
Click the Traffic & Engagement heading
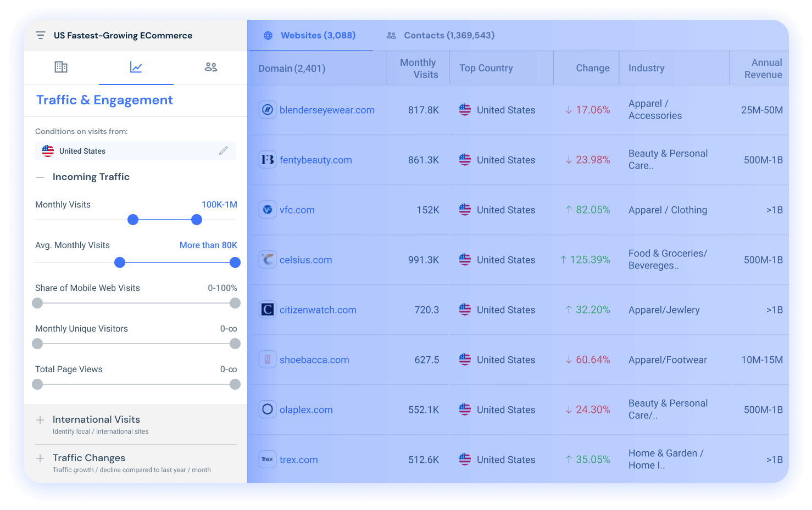coord(104,100)
